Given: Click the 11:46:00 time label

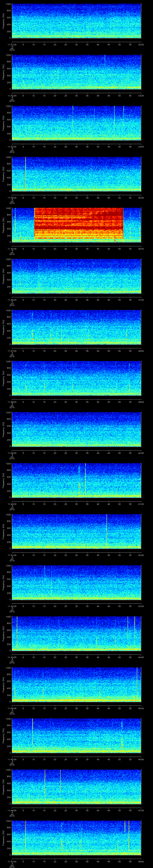Looking at the screenshot, I should pos(12,810).
